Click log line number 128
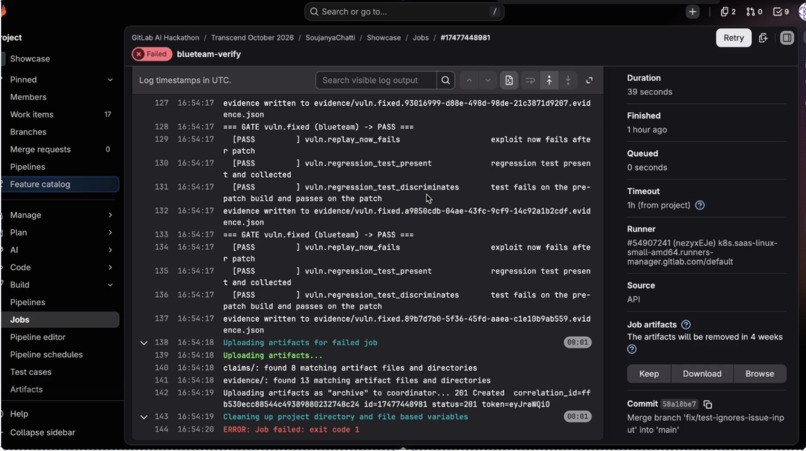Image resolution: width=806 pixels, height=451 pixels. 161,127
